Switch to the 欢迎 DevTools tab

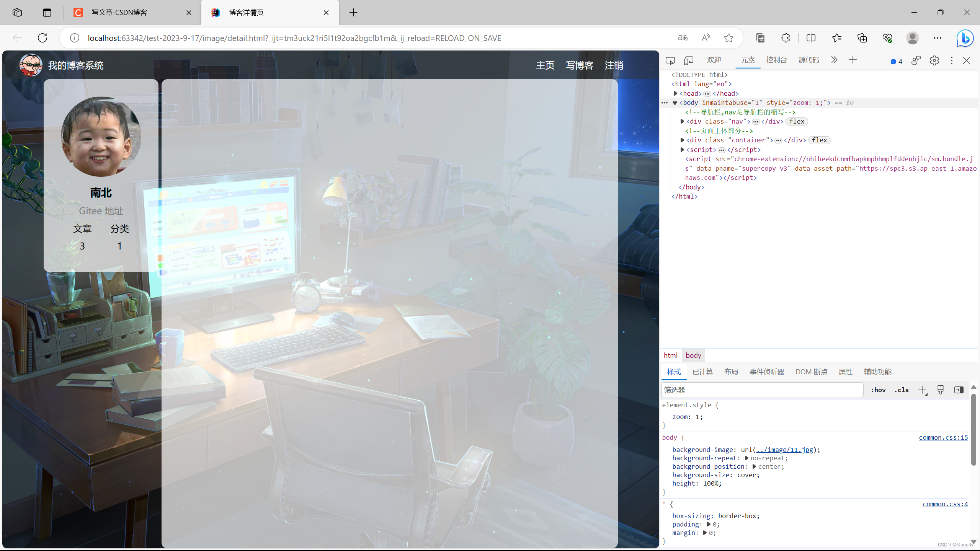[714, 60]
